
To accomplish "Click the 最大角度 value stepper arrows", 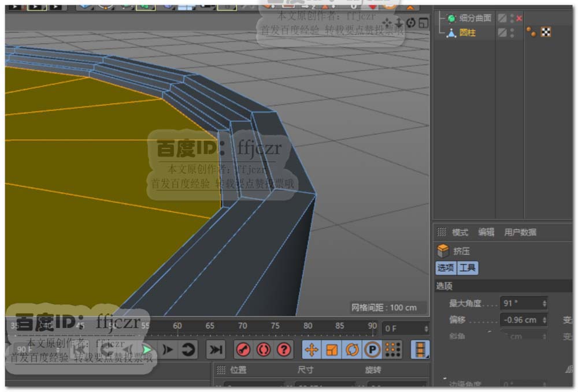I will [x=544, y=303].
